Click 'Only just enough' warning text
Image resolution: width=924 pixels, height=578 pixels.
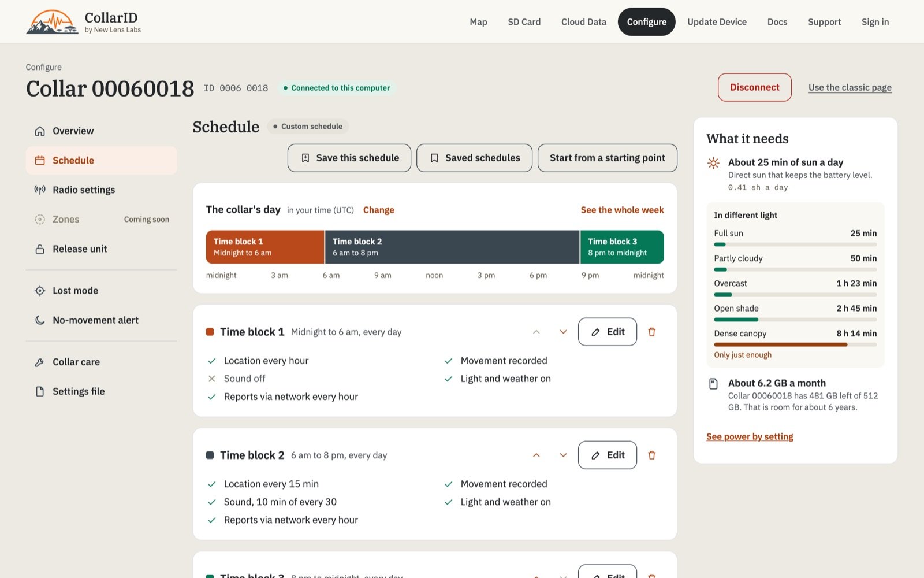coord(743,355)
